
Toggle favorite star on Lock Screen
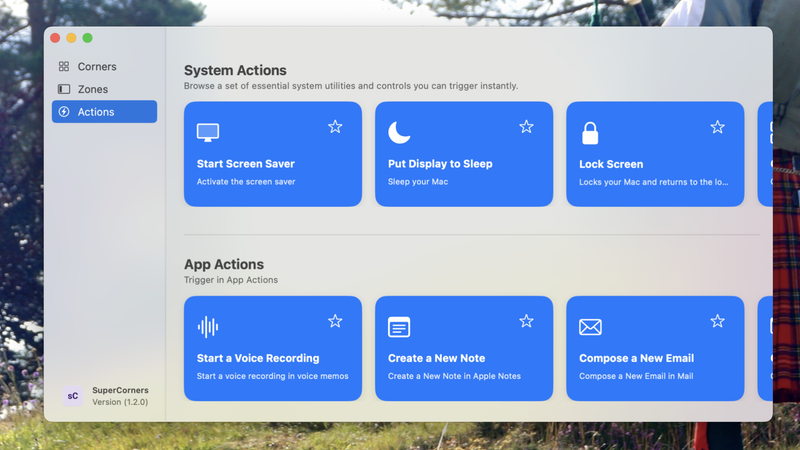(717, 127)
